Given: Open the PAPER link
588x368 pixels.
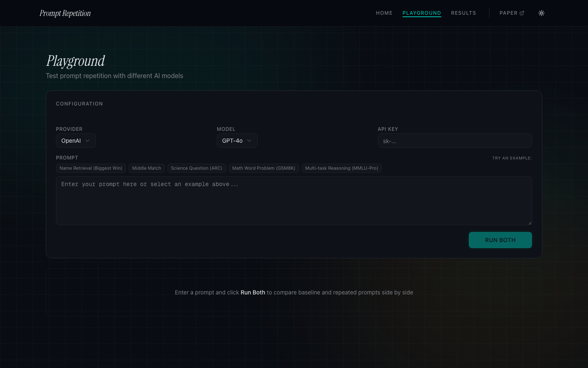Looking at the screenshot, I should (508, 13).
